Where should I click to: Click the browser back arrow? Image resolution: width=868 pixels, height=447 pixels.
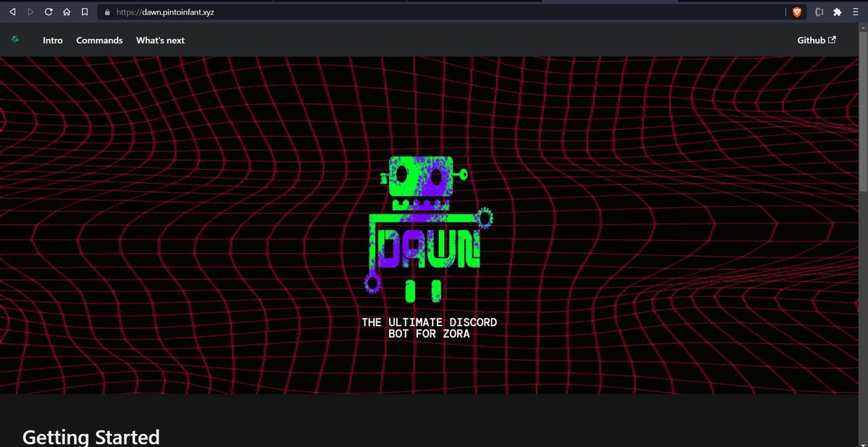[x=12, y=12]
